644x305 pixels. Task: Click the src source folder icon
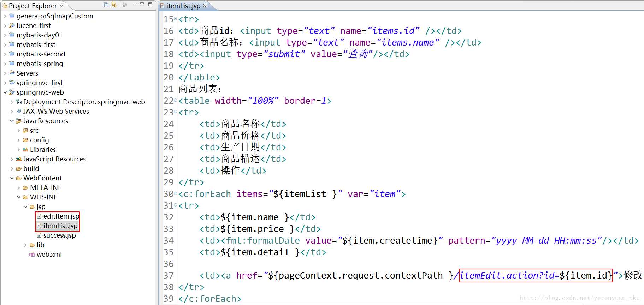(x=25, y=130)
